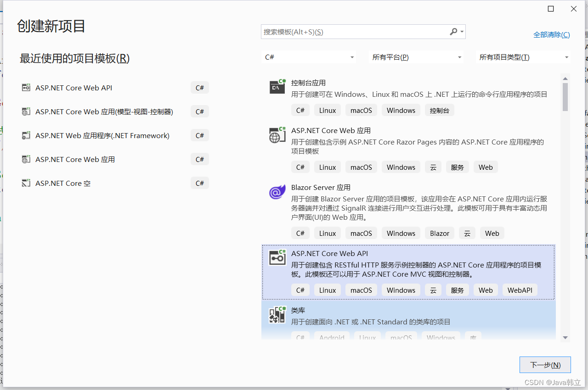Image resolution: width=588 pixels, height=390 pixels.
Task: Click the globe icon of ASP.NET Core Web 应用 described as Razor Pages
Action: pos(277,134)
